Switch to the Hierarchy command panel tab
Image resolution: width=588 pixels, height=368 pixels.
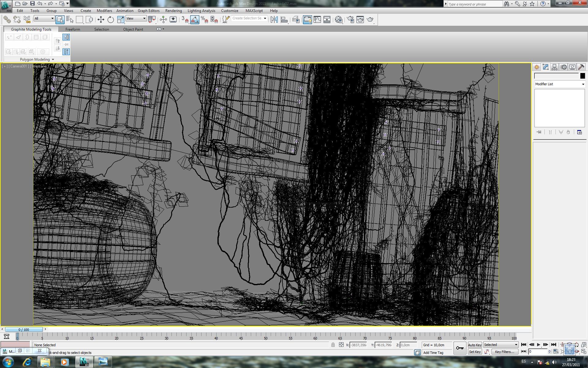pyautogui.click(x=554, y=67)
